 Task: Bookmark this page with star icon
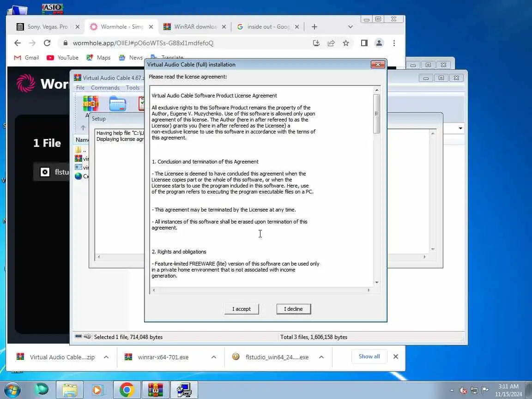pos(346,43)
